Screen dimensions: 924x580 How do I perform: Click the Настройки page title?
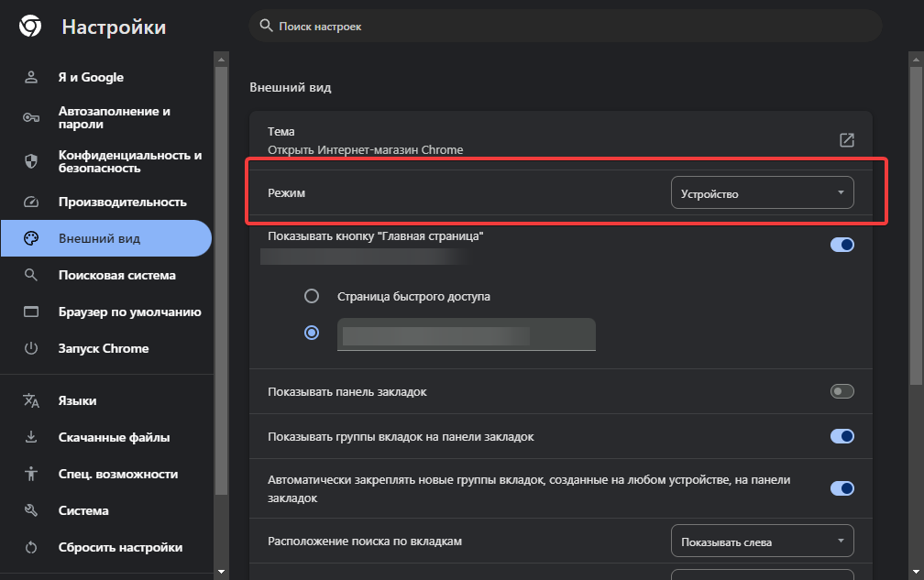114,27
